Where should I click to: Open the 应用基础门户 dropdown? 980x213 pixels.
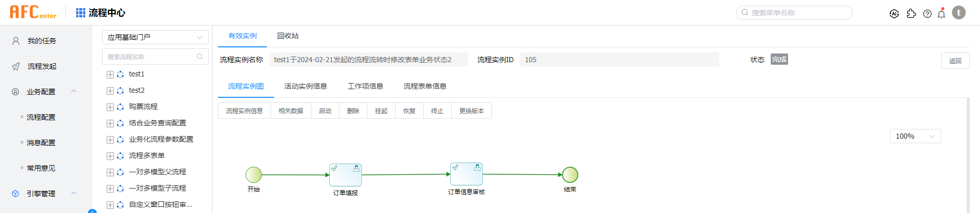[x=155, y=37]
